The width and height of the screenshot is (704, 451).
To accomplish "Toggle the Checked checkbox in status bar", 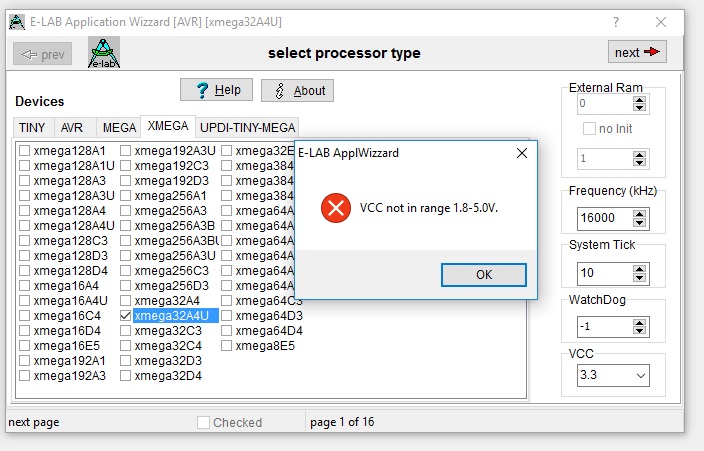I will 203,422.
